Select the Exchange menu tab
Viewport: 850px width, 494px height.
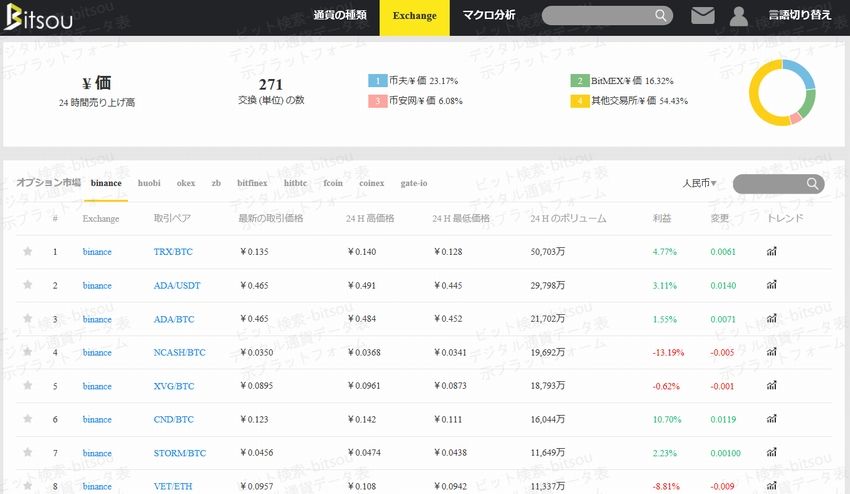[415, 17]
